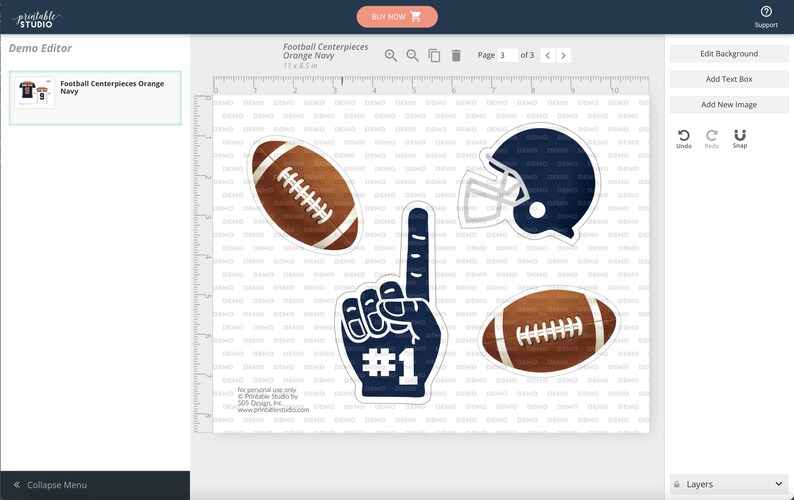Select the #1 foam finger image
This screenshot has height=500, width=794.
(390, 303)
